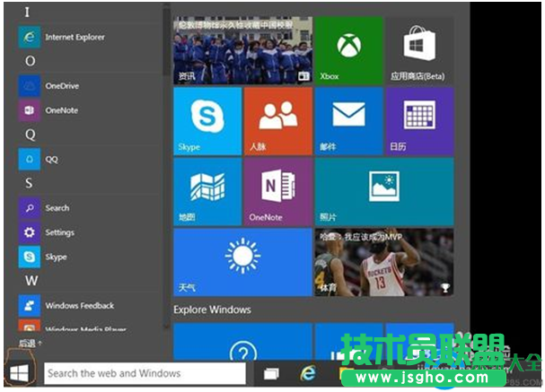Viewport: 545px width, 392px height.
Task: Open the Xbox tile
Action: [x=348, y=50]
